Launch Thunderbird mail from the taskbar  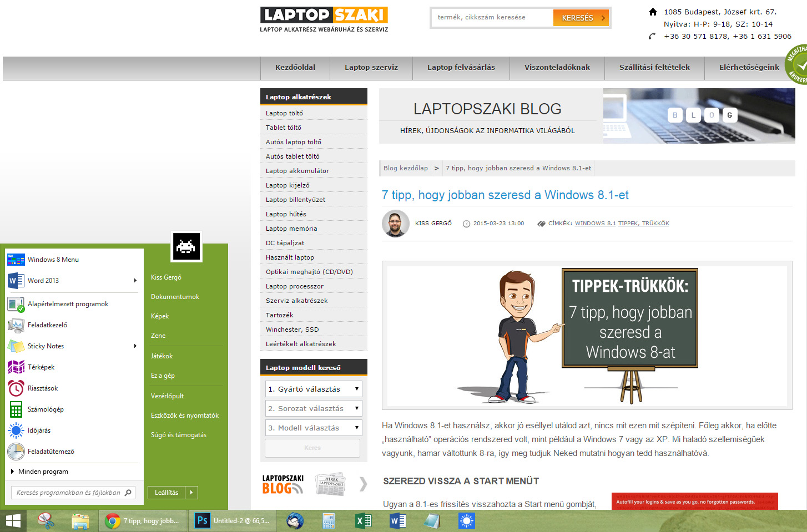pyautogui.click(x=295, y=521)
